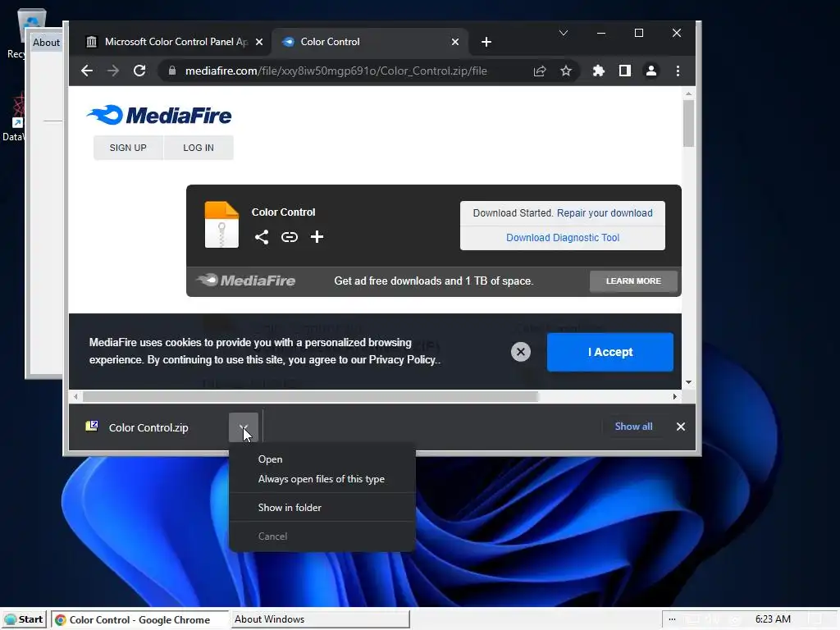Click the zip file icon for Color Control
Viewport: 840px width, 630px height.
[221, 225]
